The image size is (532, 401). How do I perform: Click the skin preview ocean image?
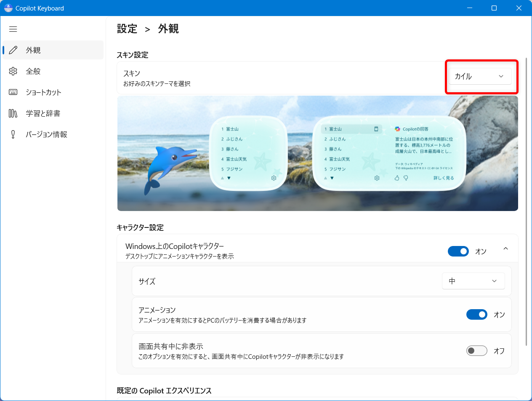[318, 153]
